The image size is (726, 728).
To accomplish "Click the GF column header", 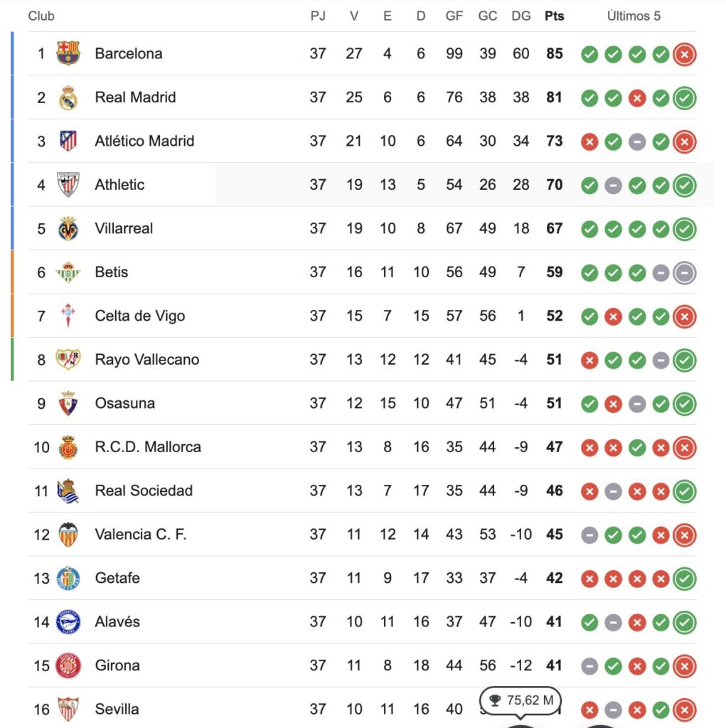I will tap(454, 16).
